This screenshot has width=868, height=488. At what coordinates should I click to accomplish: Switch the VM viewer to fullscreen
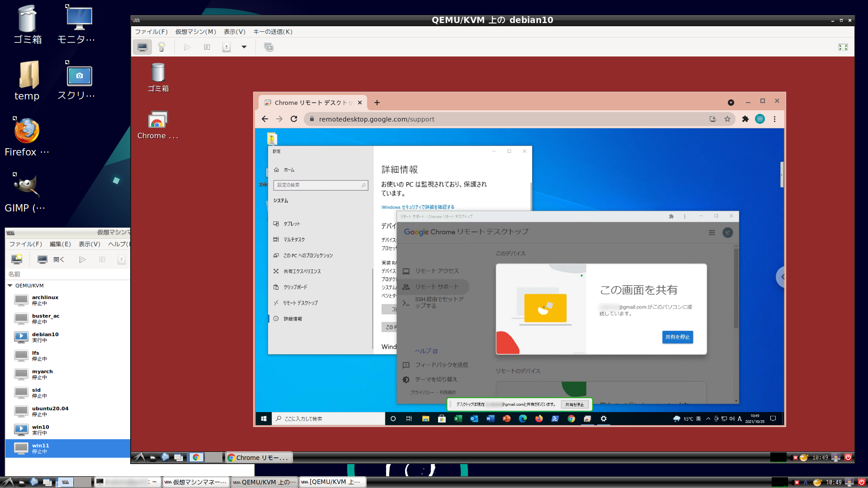[x=843, y=47]
